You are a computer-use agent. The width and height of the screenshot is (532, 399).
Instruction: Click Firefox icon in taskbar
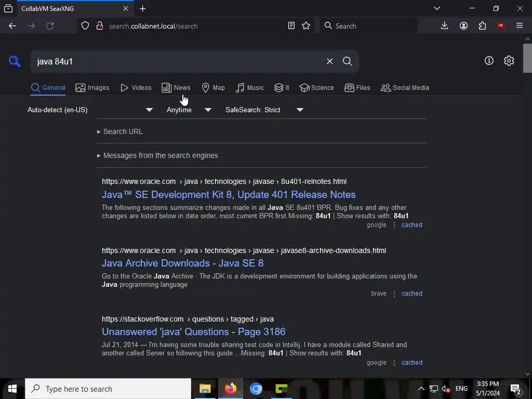230,389
